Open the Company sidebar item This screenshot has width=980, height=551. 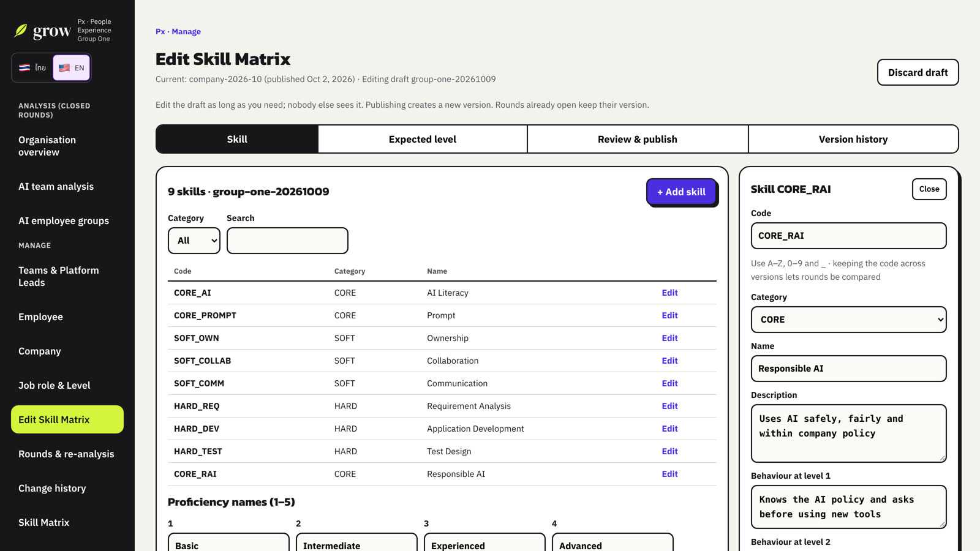pos(67,351)
